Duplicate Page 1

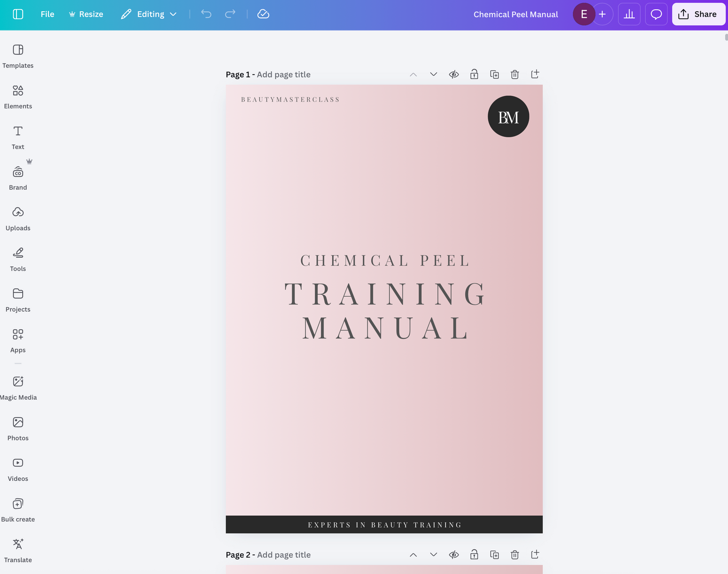(x=494, y=74)
